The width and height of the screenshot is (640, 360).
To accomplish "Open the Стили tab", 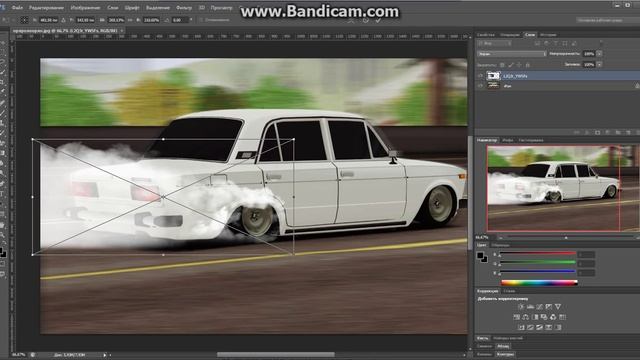I will (x=509, y=291).
